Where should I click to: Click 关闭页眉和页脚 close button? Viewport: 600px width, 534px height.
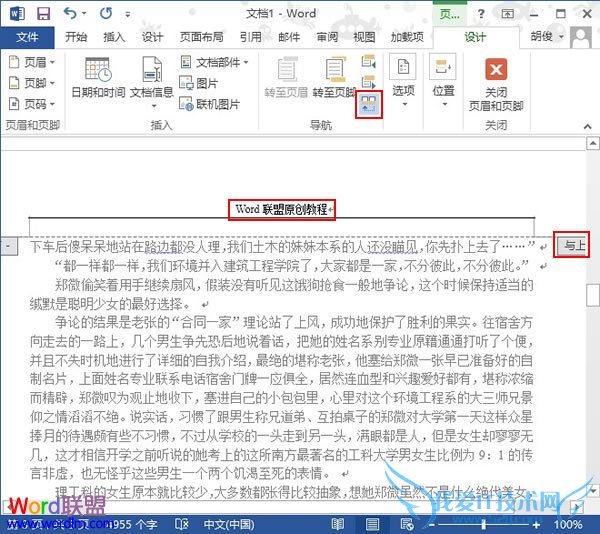(496, 84)
